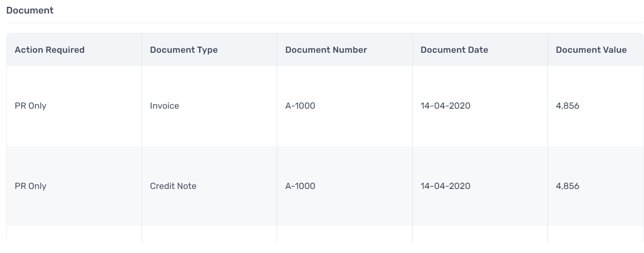Click the third row's Action Required cell
This screenshot has width=644, height=253.
pyautogui.click(x=74, y=235)
